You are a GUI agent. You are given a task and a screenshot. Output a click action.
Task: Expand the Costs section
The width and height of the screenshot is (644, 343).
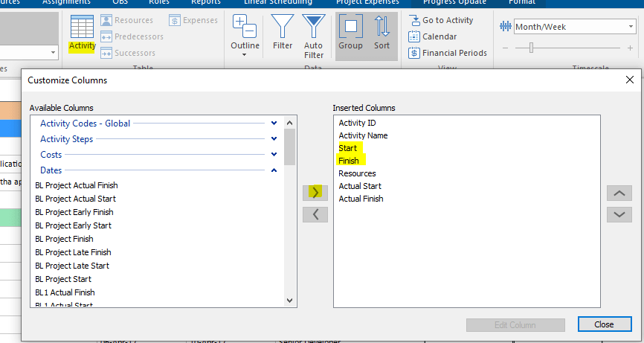coord(274,155)
